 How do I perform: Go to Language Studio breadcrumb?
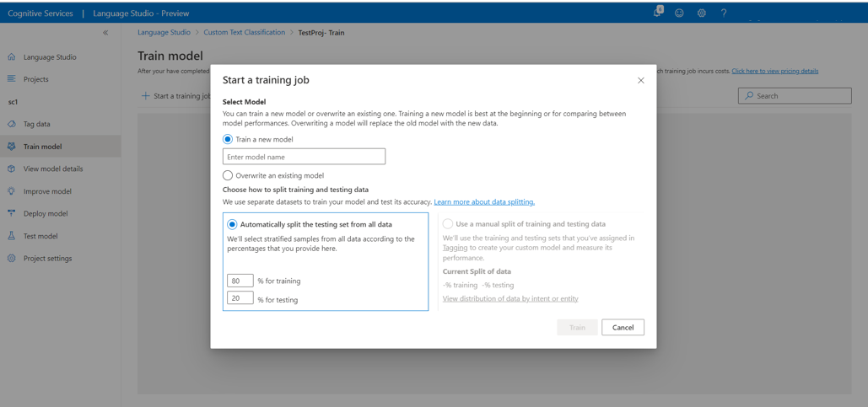[164, 33]
